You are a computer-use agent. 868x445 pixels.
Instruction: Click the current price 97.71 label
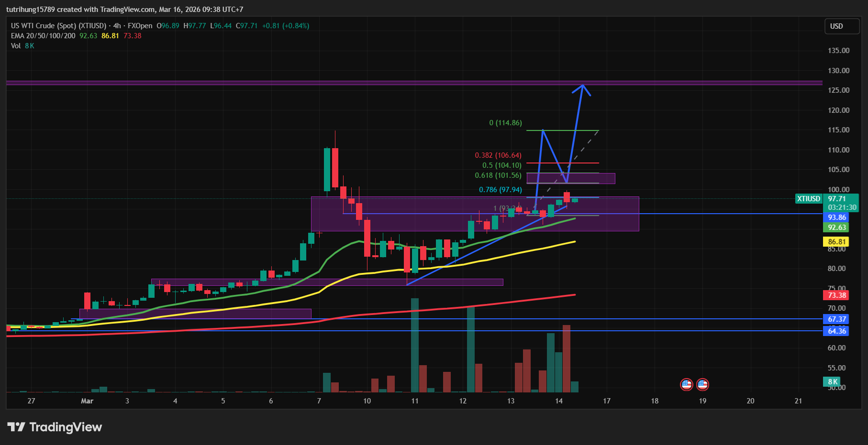(x=836, y=199)
